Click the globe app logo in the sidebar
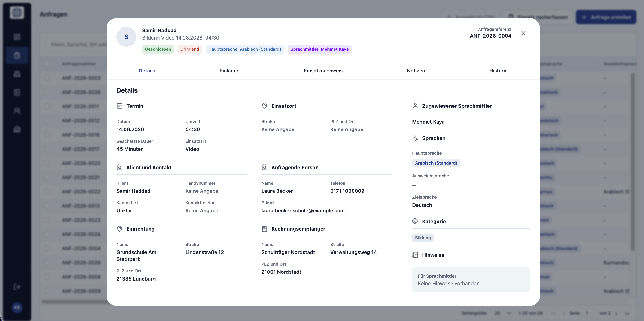This screenshot has width=644, height=321. [x=17, y=12]
